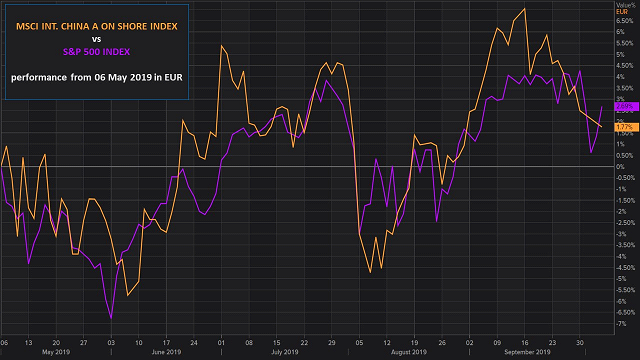Click date tick '29' under July

click(332, 343)
